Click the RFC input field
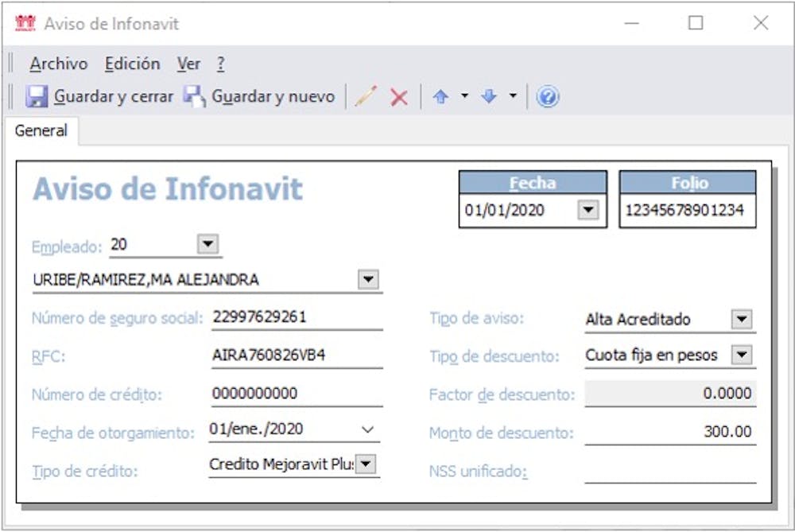This screenshot has height=532, width=795. [297, 355]
